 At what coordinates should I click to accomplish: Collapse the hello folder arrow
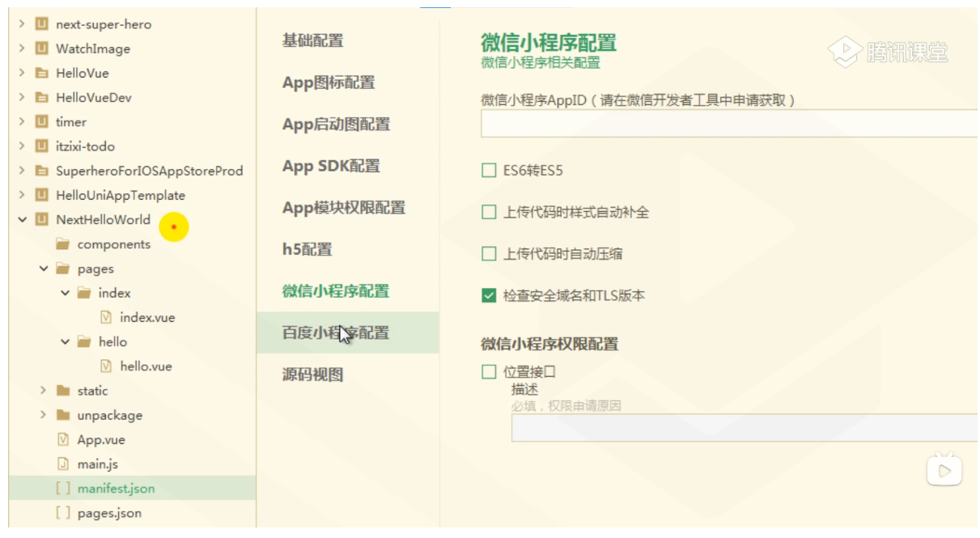(65, 341)
